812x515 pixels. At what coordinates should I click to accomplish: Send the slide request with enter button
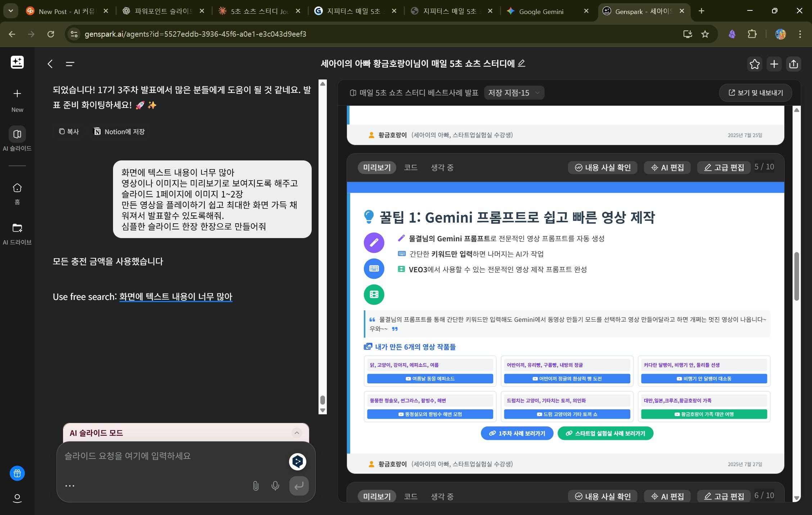299,486
